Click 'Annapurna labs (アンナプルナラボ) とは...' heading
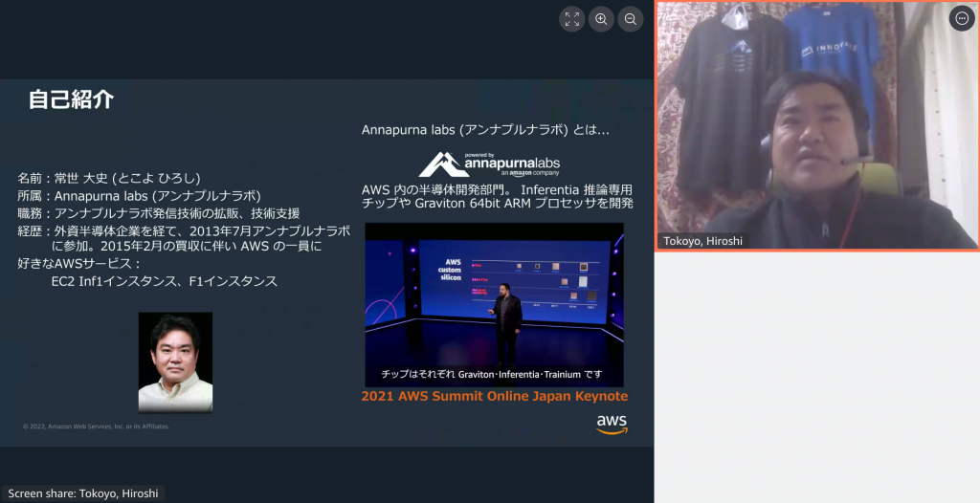The image size is (980, 503). tap(485, 130)
